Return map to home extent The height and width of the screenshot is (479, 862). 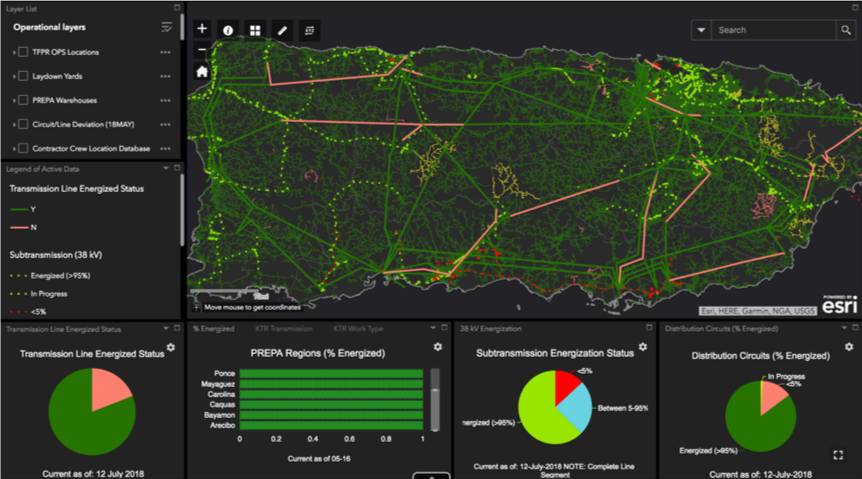click(x=202, y=72)
